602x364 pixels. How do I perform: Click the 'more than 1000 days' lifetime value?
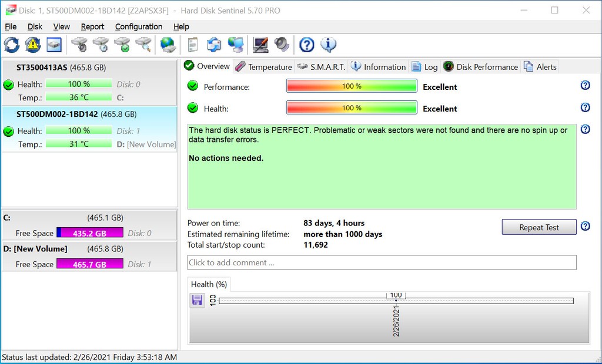coord(343,234)
